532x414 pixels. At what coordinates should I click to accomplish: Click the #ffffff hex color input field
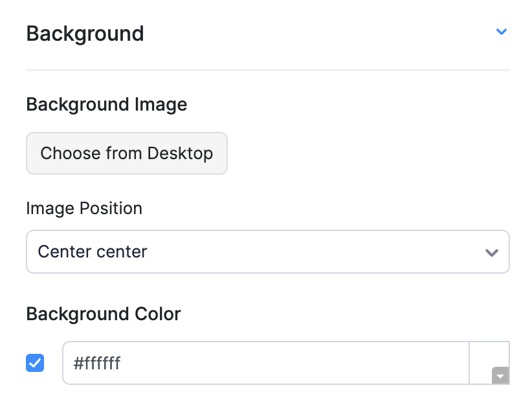tap(265, 363)
